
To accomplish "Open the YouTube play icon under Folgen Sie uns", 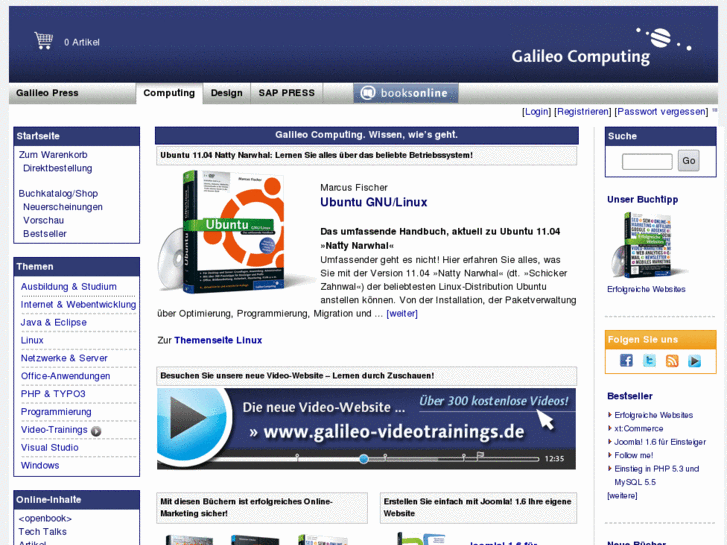I will click(694, 360).
